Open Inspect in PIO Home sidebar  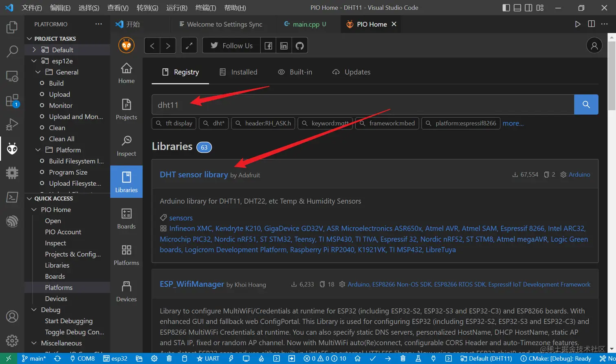coord(126,146)
